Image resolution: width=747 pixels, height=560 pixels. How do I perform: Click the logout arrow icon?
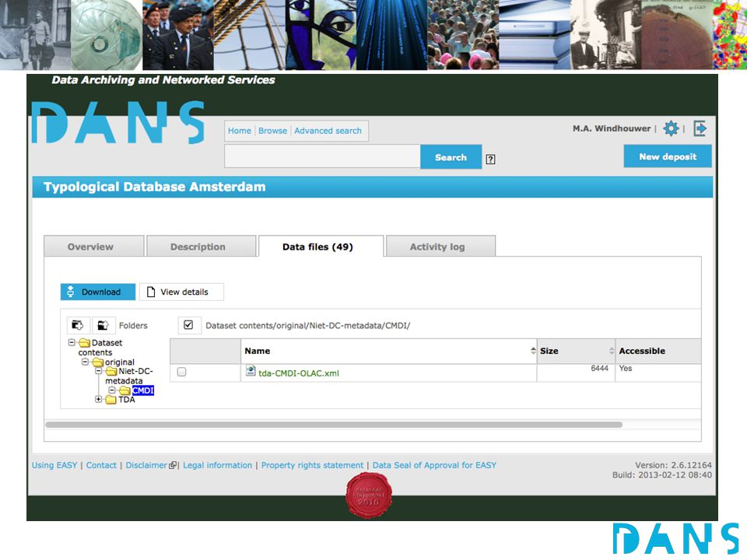point(700,128)
